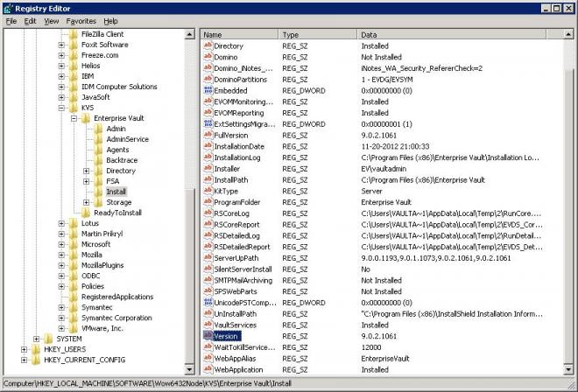This screenshot has height=392, width=578.
Task: Click the folder icon for AdminService key
Action: [x=98, y=139]
